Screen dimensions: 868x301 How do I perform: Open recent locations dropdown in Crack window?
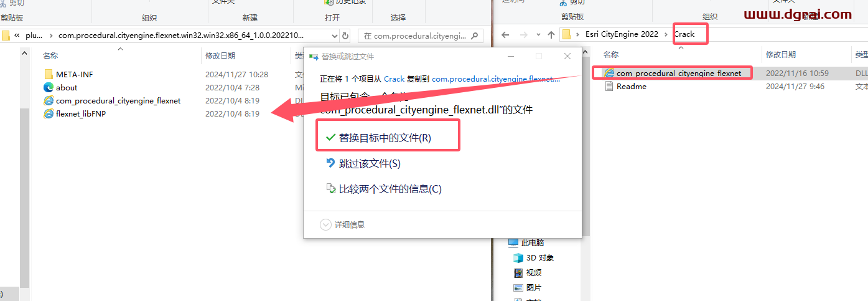point(539,34)
